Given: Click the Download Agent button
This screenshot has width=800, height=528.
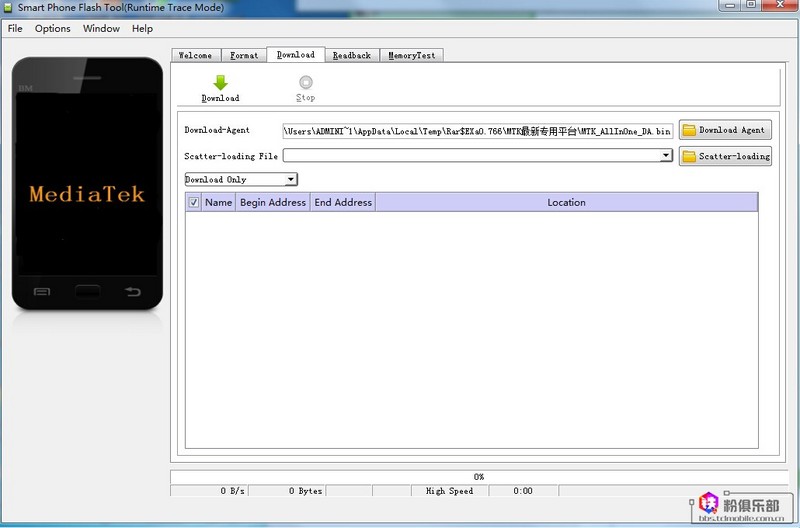Looking at the screenshot, I should [x=725, y=130].
